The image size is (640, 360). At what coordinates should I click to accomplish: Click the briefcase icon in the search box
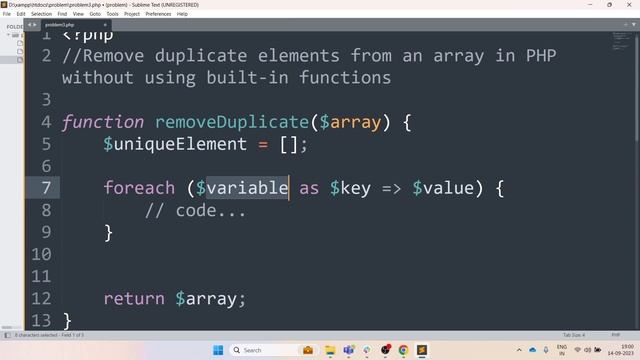pos(308,350)
